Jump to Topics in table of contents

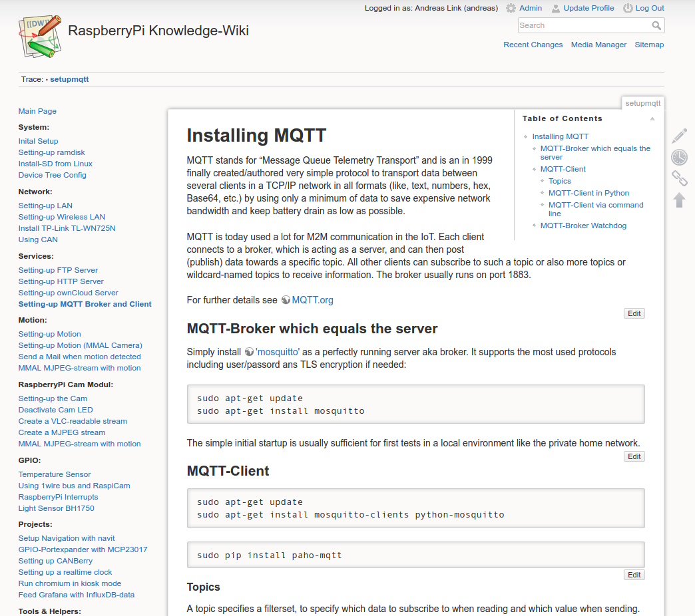(560, 181)
